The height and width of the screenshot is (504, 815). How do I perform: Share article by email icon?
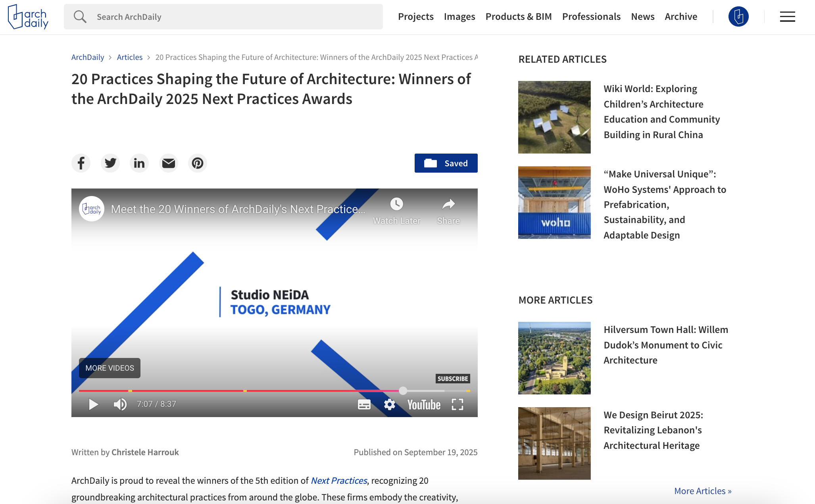coord(169,163)
